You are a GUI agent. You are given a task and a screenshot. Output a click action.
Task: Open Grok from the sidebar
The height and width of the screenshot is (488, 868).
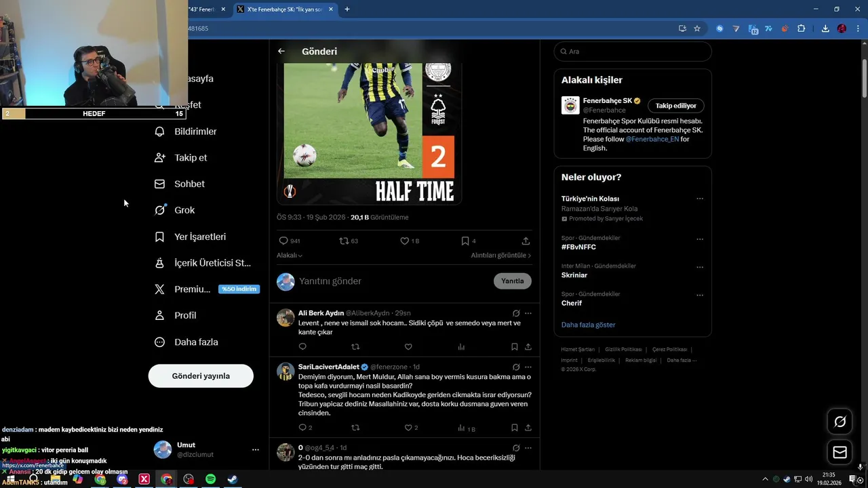174,210
